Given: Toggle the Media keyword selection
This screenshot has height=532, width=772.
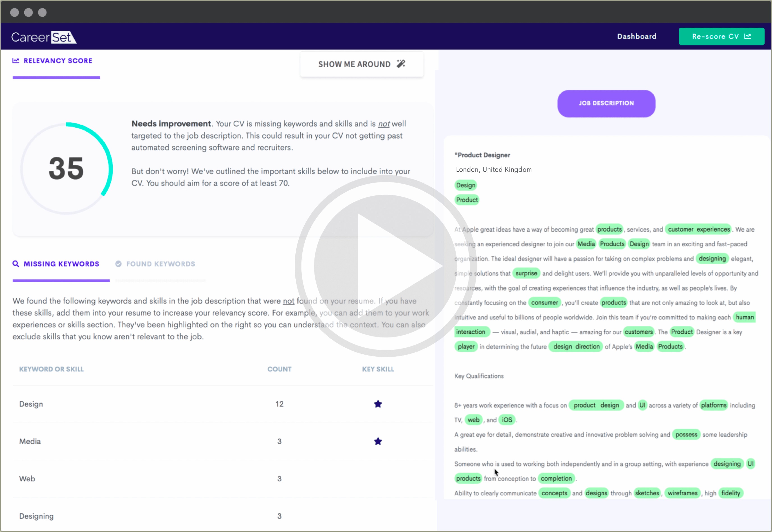Looking at the screenshot, I should click(378, 441).
